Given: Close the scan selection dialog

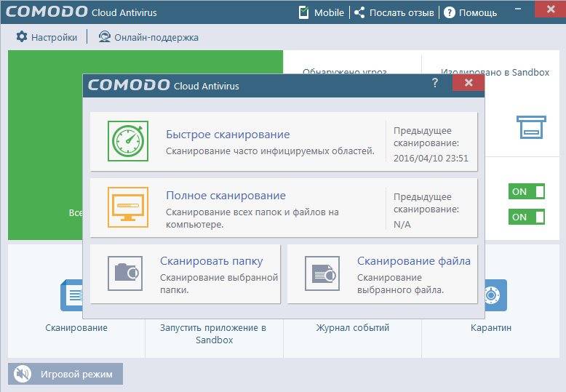Looking at the screenshot, I should coord(469,83).
